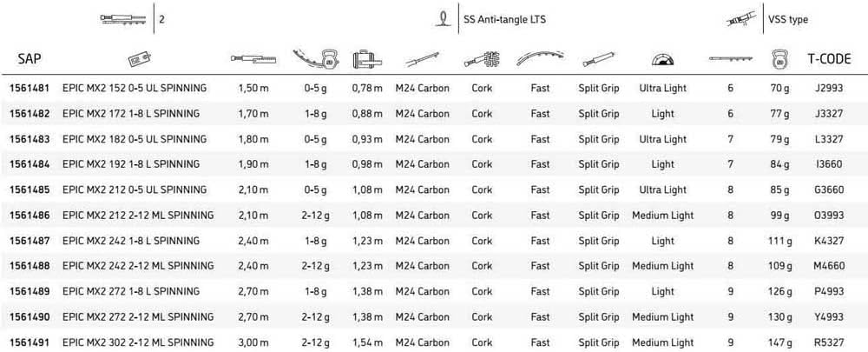Click the rod weight column icon
Screen dimensions: 868x352
779,59
